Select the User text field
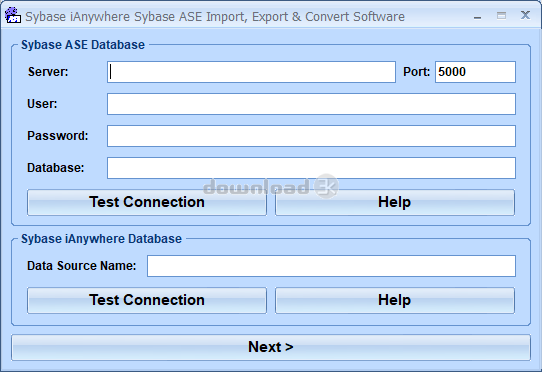542x372 pixels. 311,104
